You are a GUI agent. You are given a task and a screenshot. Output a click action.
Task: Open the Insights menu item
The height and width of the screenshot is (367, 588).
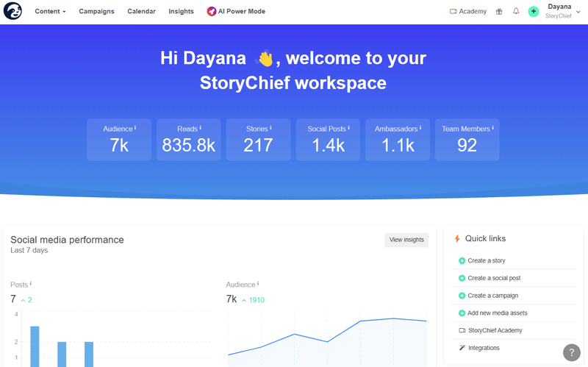tap(181, 11)
